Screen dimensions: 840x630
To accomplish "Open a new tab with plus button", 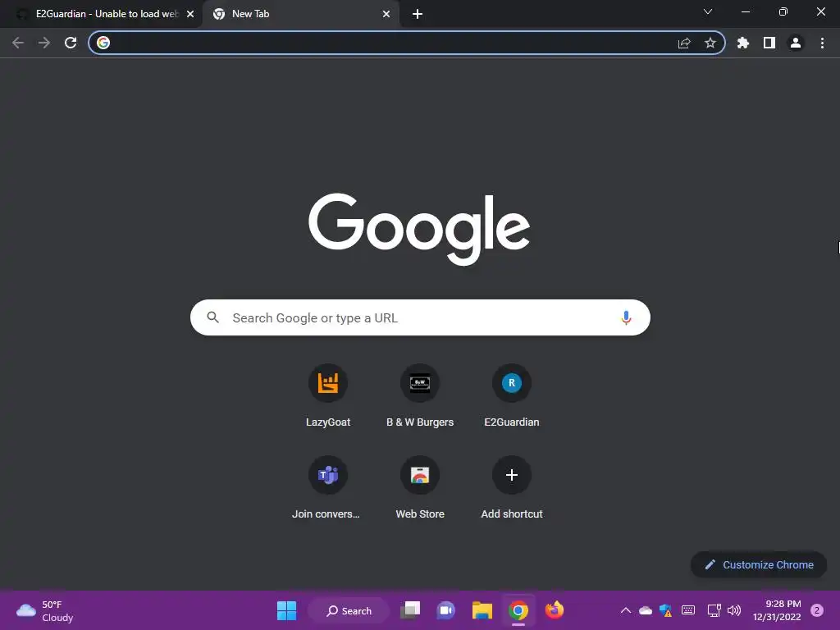I will [418, 14].
